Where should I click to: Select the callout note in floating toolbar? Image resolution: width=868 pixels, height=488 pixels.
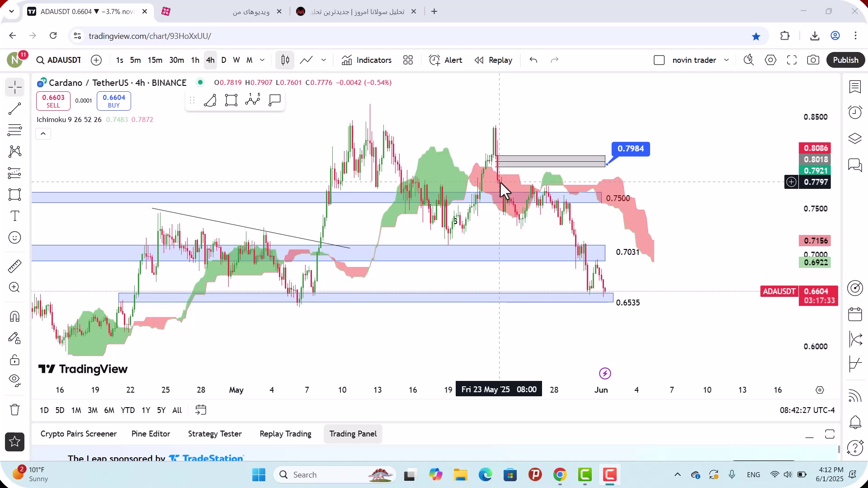click(274, 100)
